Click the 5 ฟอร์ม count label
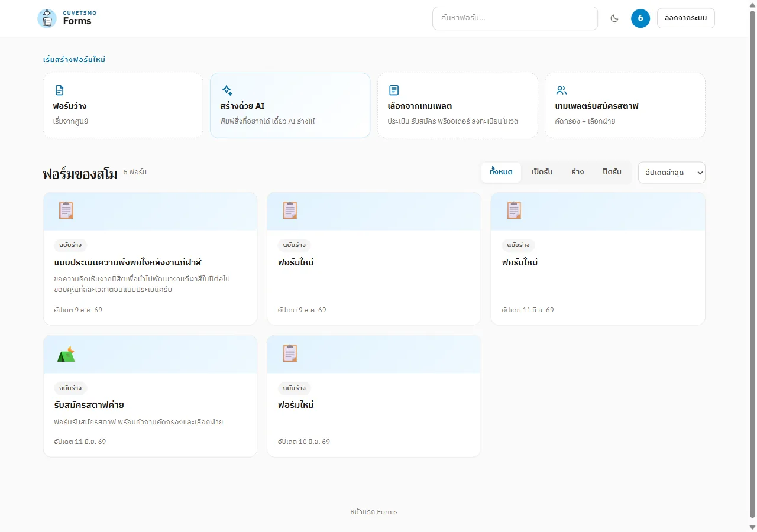757x532 pixels. pyautogui.click(x=135, y=172)
